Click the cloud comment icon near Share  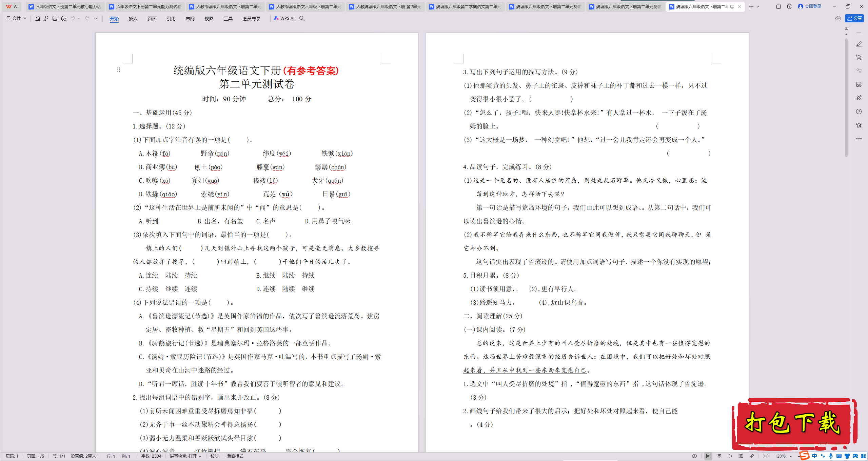point(838,18)
